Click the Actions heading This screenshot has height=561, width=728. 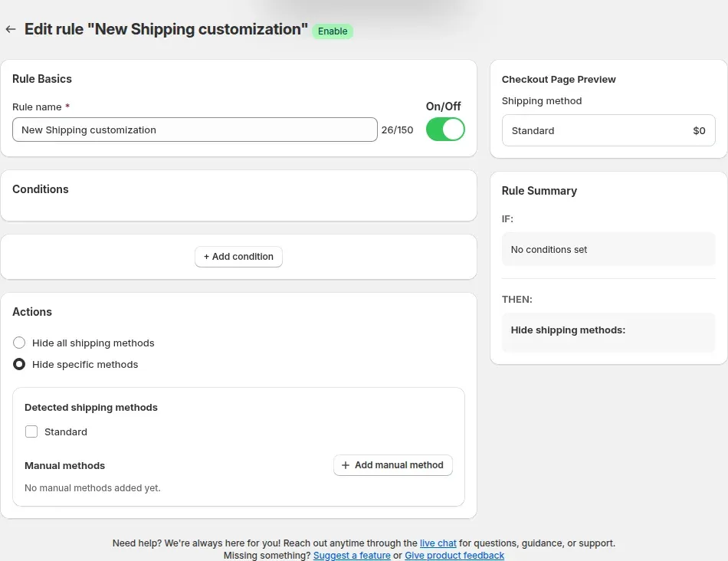tap(32, 312)
